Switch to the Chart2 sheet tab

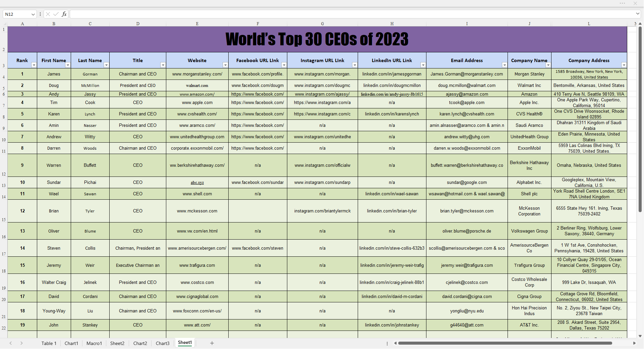pos(140,343)
